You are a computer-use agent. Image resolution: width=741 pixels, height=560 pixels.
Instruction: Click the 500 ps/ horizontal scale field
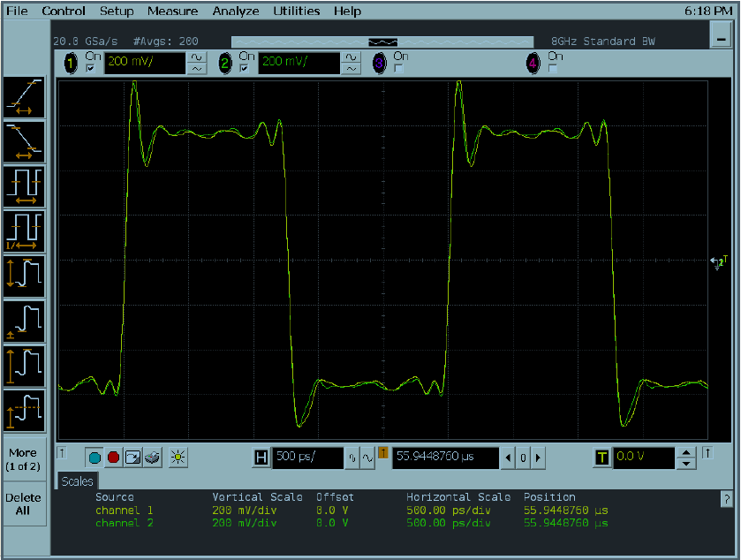(x=307, y=458)
